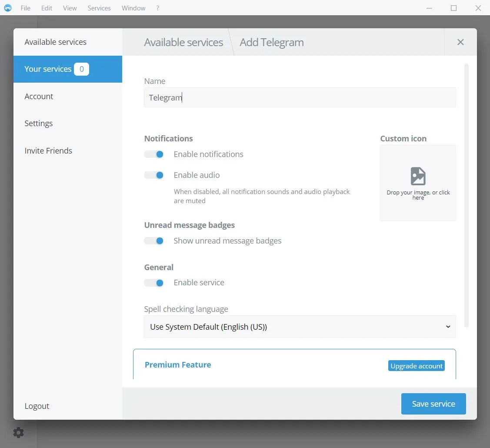Maximize the Franz window
Viewport: 490px width, 448px height.
454,8
